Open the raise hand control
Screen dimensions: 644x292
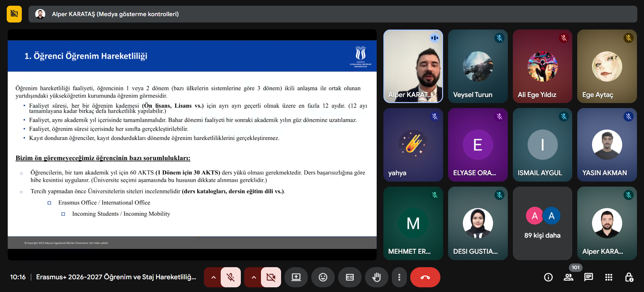376,277
